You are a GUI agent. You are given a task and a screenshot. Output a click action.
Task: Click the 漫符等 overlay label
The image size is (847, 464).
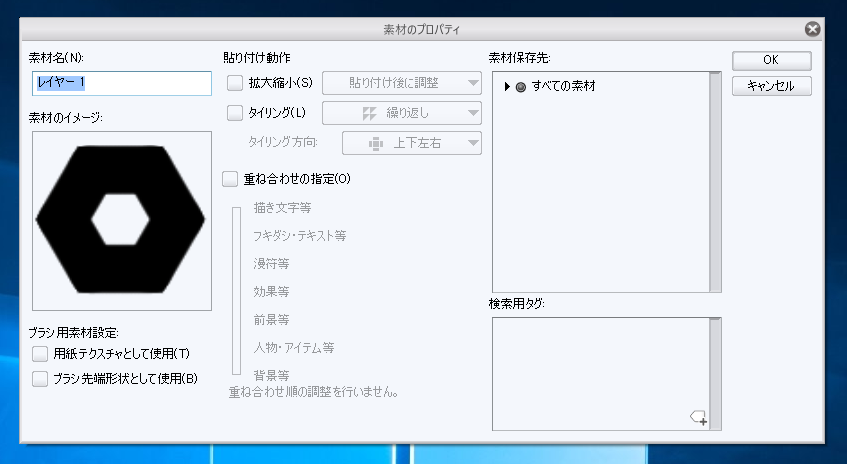[271, 264]
